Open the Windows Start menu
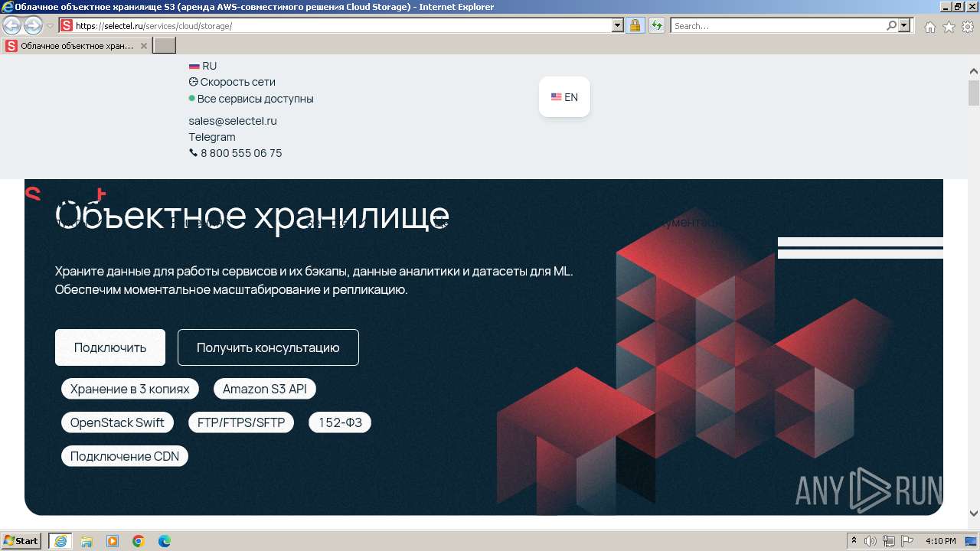980x551 pixels. pyautogui.click(x=21, y=541)
